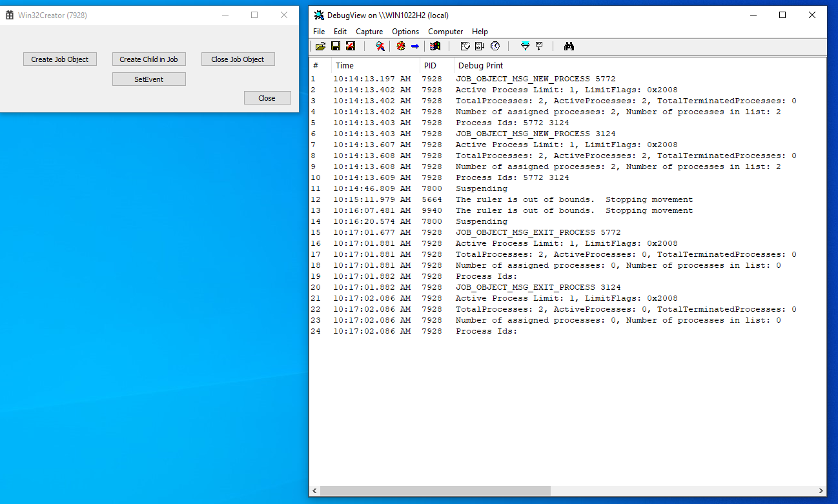The width and height of the screenshot is (838, 504).
Task: Select row 15 JOB_OBJECT_MSG_EXIT_PROCESS 5772
Action: click(x=567, y=232)
